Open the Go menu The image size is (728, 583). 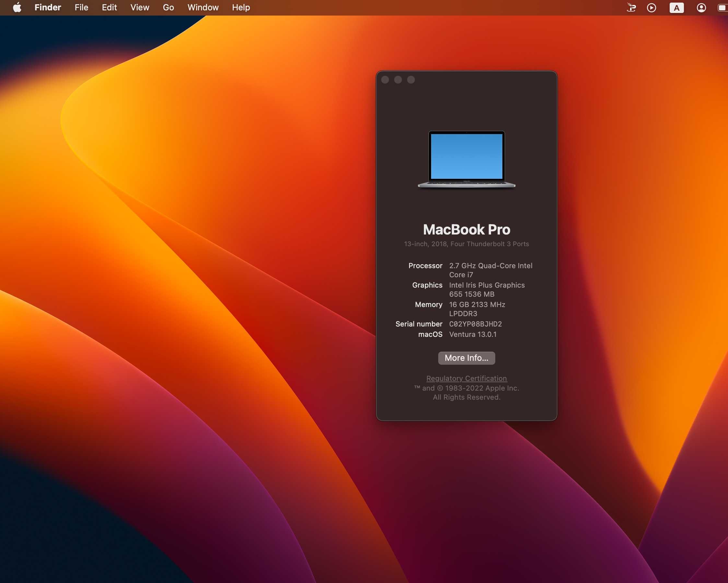click(168, 7)
